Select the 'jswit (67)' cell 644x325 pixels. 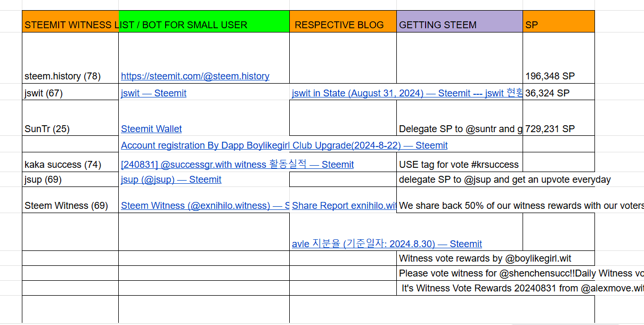coord(70,92)
